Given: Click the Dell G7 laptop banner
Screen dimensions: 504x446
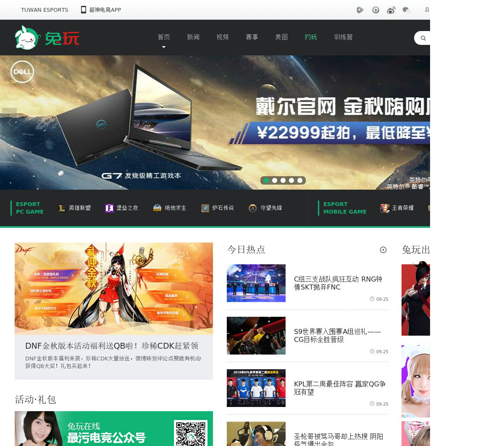Looking at the screenshot, I should click(215, 123).
